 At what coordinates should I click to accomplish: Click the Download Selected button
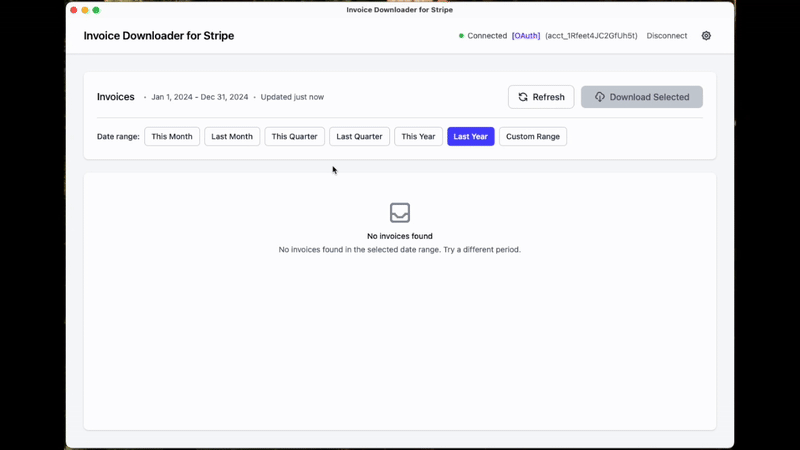point(642,97)
